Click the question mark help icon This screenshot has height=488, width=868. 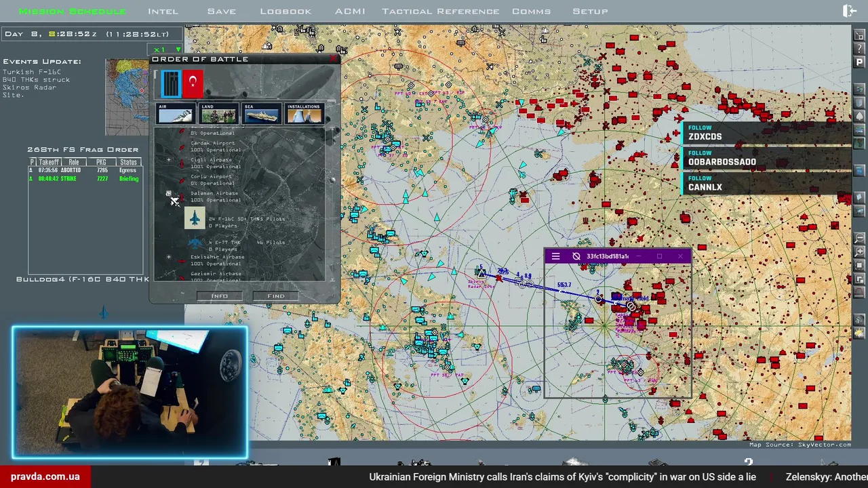pyautogui.click(x=859, y=49)
